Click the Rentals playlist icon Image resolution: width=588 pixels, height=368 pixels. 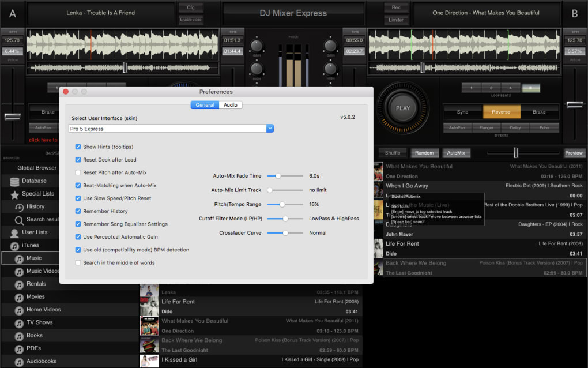pyautogui.click(x=19, y=284)
